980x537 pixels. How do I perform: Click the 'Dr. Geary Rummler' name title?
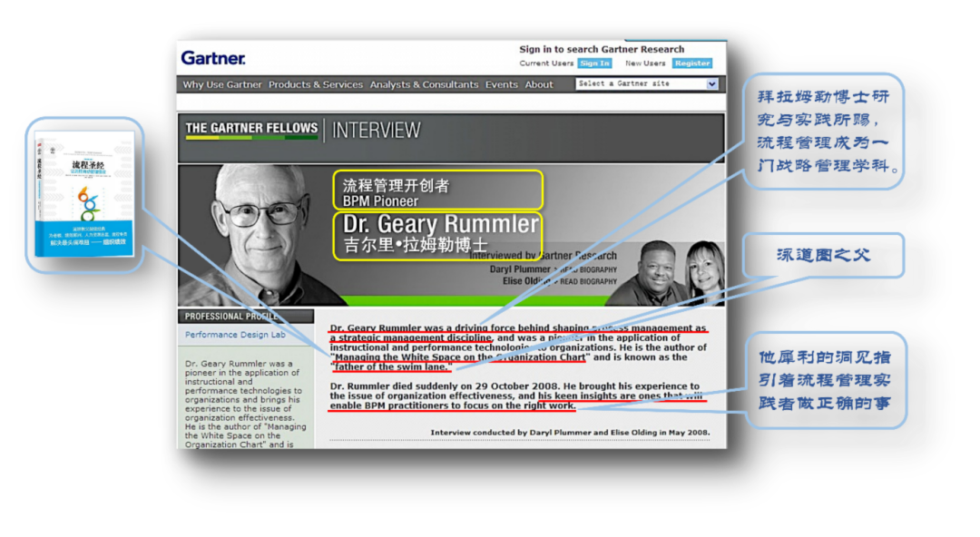click(x=440, y=224)
